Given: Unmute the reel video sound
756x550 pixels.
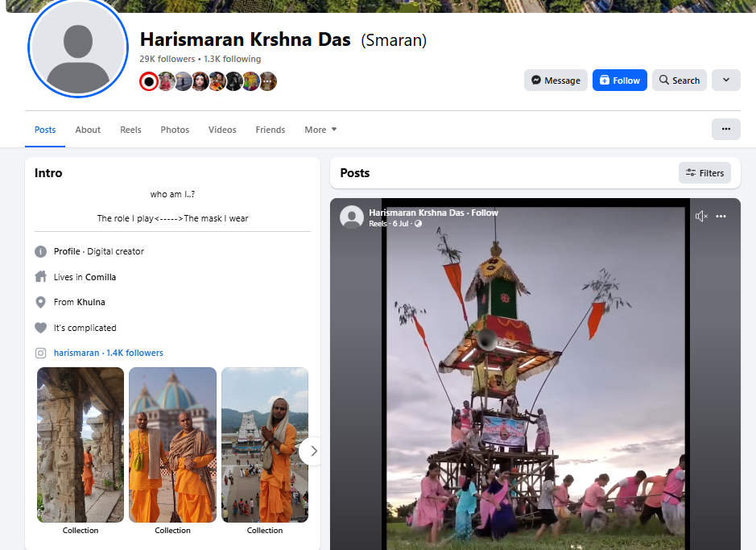Looking at the screenshot, I should [701, 216].
